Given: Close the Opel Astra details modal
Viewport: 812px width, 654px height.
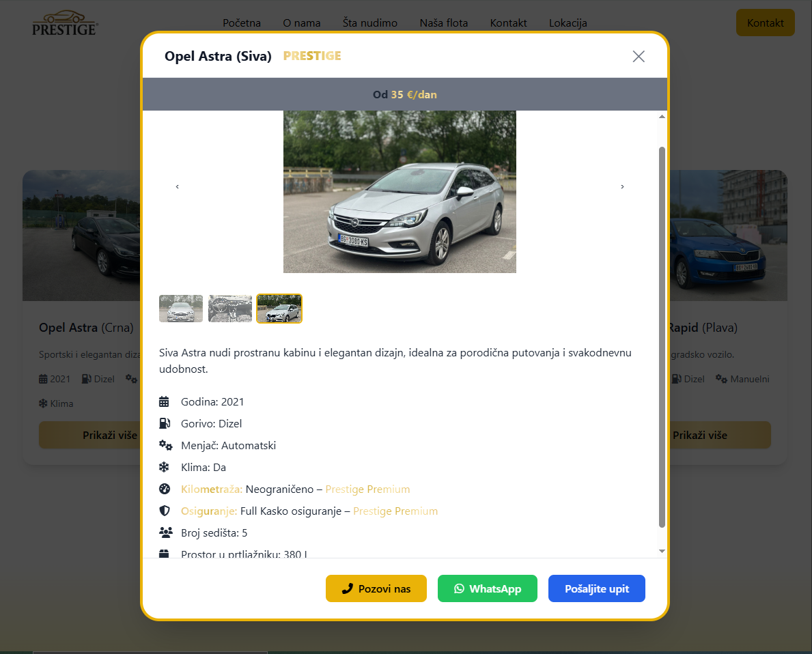Looking at the screenshot, I should point(639,57).
